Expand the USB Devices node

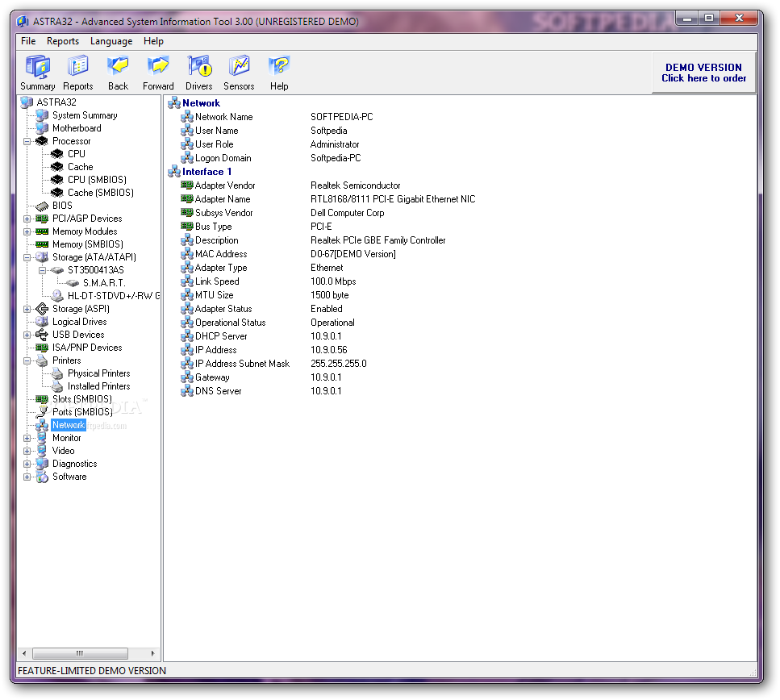tap(27, 335)
